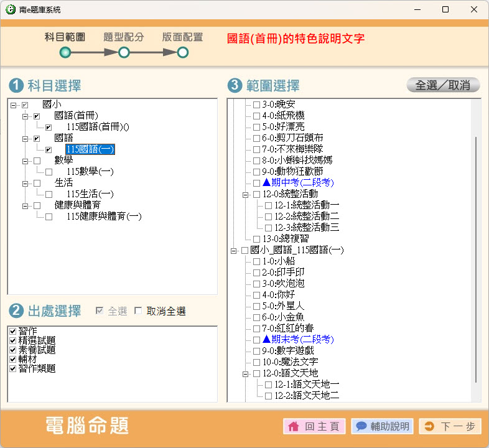Uncheck the 115國語(一) checkbox
This screenshot has height=448, width=489.
(49, 150)
